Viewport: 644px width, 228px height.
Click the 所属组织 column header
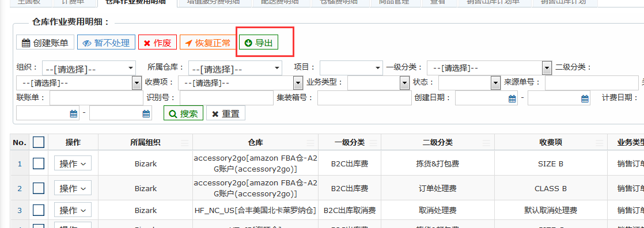point(145,142)
